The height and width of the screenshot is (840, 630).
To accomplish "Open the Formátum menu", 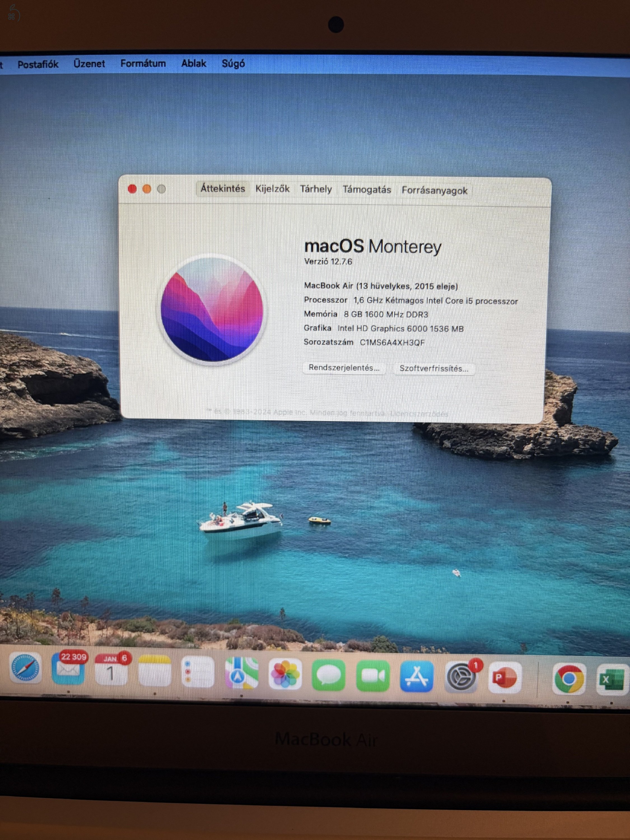I will (143, 63).
